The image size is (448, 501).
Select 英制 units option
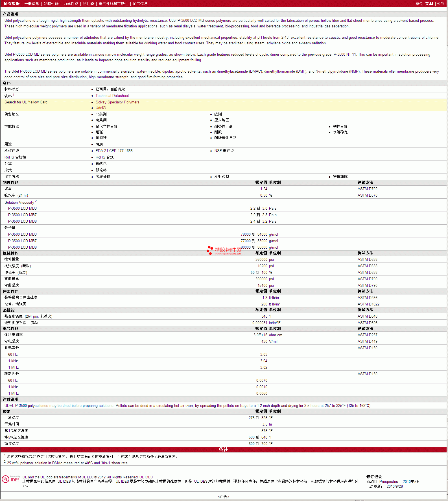(429, 4)
